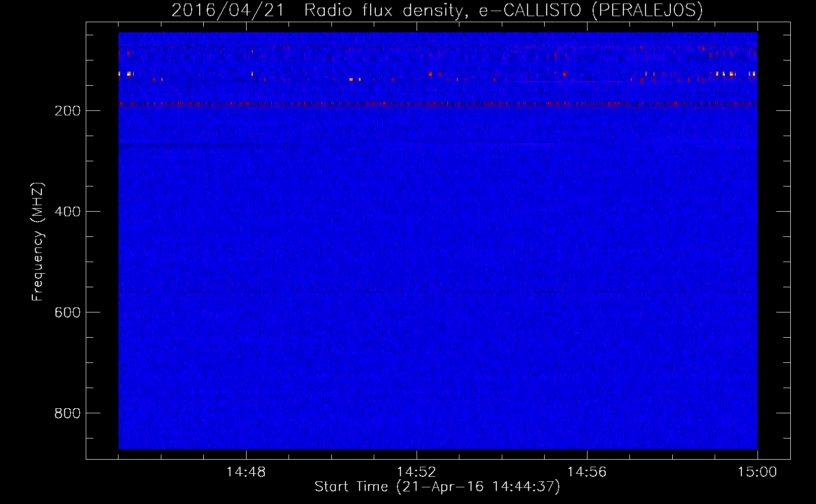Screen dimensions: 816x504
Task: Click the spectrogram at 14:48 and 600 MHz
Action: pos(246,312)
